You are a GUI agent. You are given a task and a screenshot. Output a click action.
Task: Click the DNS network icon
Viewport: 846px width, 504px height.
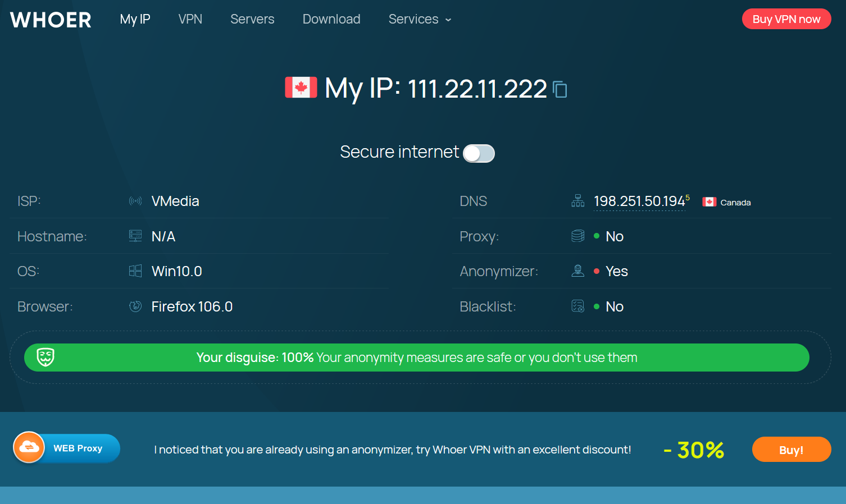click(578, 201)
